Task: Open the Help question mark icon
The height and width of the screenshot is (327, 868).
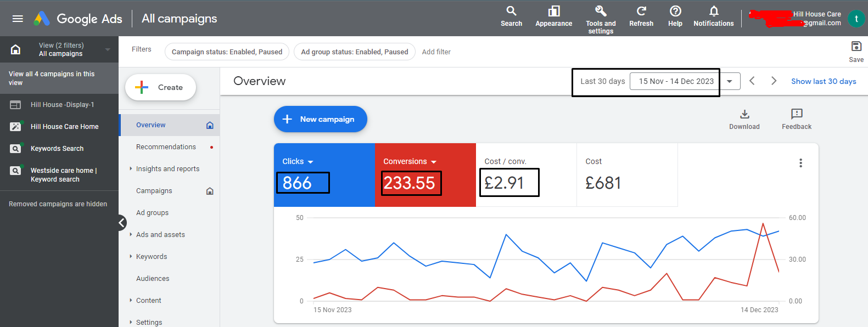Action: tap(675, 12)
